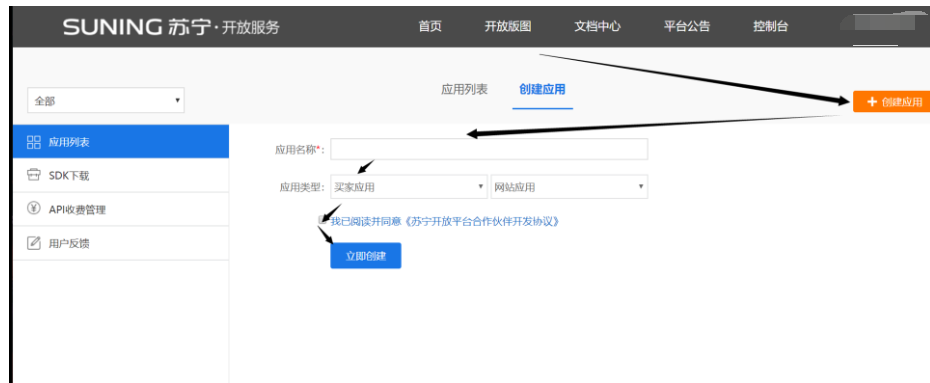Click the plus icon on 创建应用 button

click(x=871, y=101)
